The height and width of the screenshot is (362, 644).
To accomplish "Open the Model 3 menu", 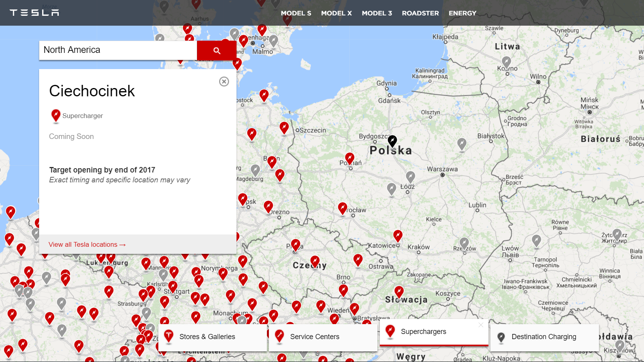I will point(377,13).
